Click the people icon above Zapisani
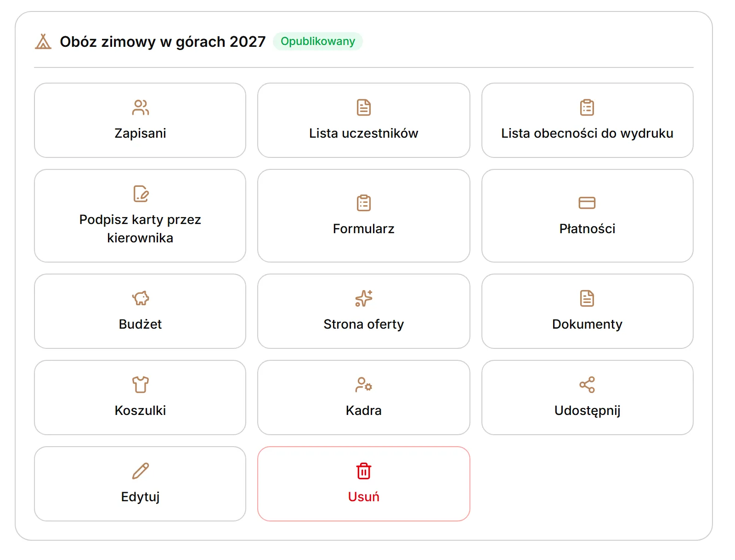This screenshot has width=735, height=560. point(140,107)
